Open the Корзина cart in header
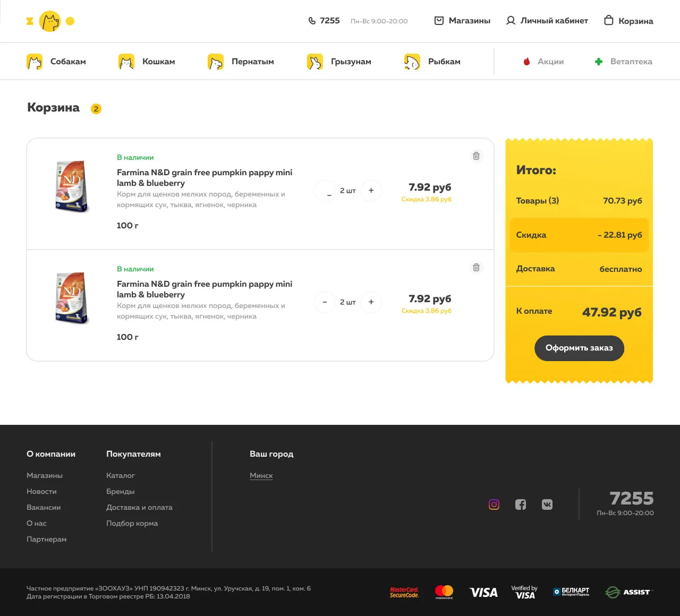Screen dimensions: 680x616 click(x=628, y=21)
